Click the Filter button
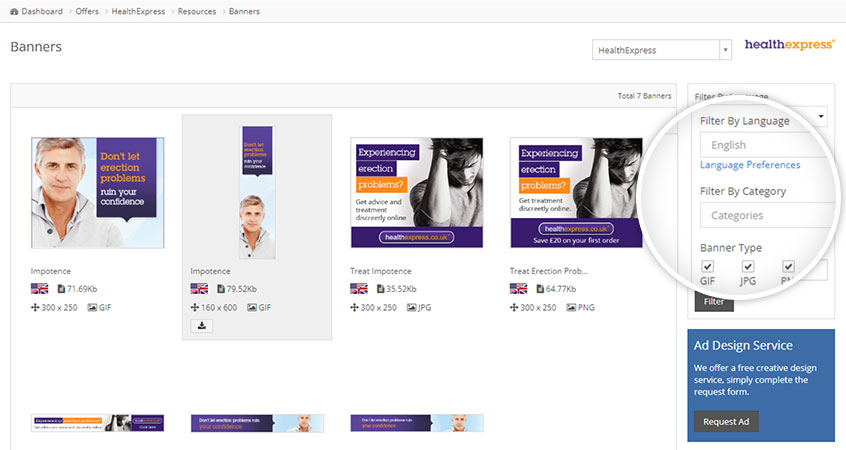Screen dimensions: 846x450 tap(714, 302)
